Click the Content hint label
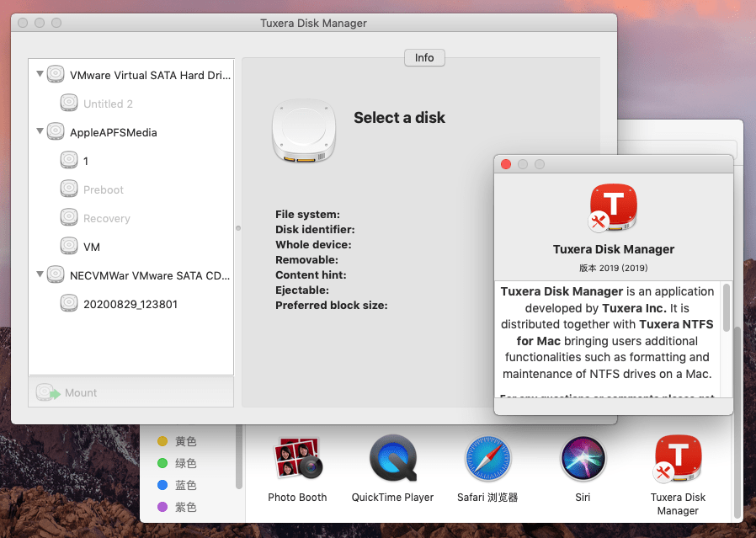The height and width of the screenshot is (538, 756). click(x=311, y=274)
